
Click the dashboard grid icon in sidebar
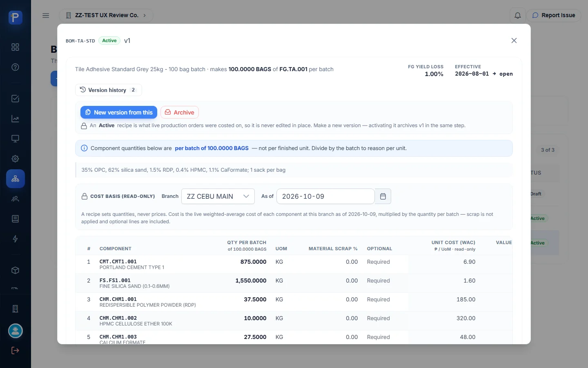[16, 47]
